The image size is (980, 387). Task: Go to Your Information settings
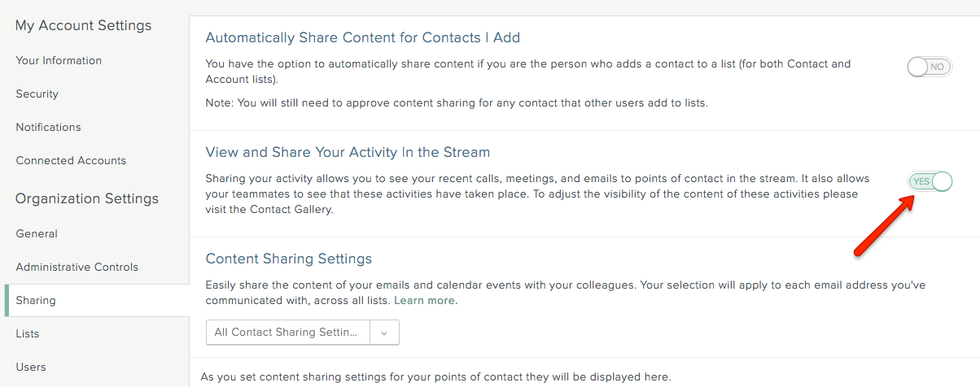click(59, 60)
